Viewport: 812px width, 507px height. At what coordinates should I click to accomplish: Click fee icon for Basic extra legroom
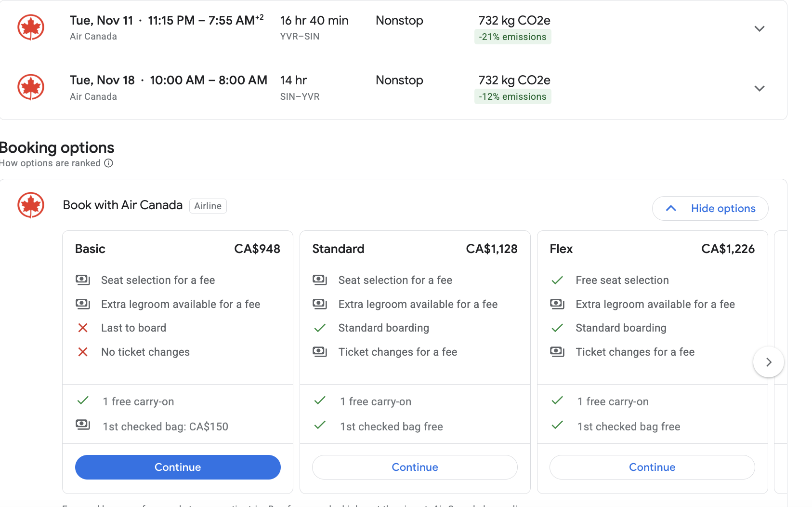(83, 304)
